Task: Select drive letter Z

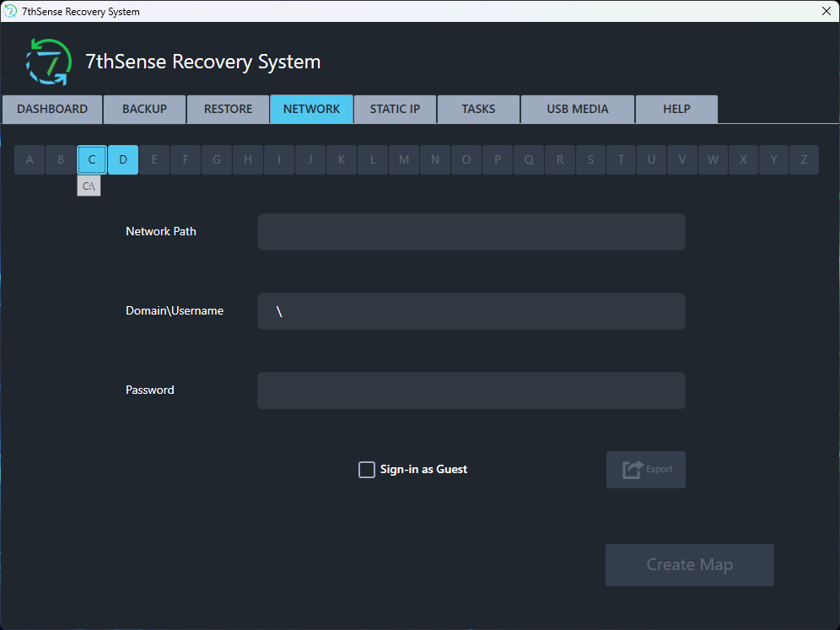Action: [804, 159]
